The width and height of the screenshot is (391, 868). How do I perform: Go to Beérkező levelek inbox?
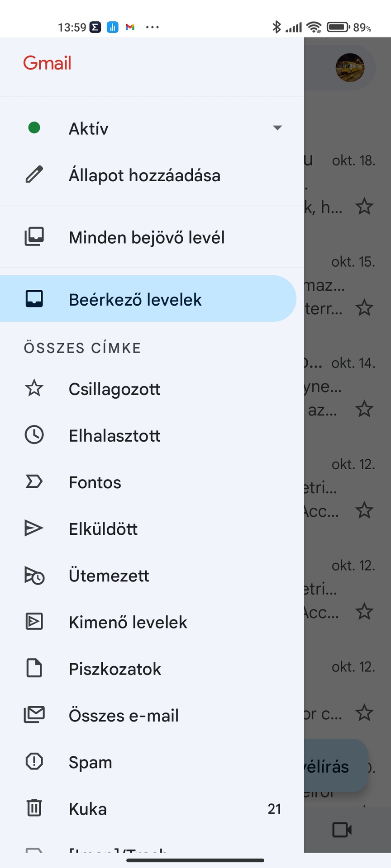[135, 299]
